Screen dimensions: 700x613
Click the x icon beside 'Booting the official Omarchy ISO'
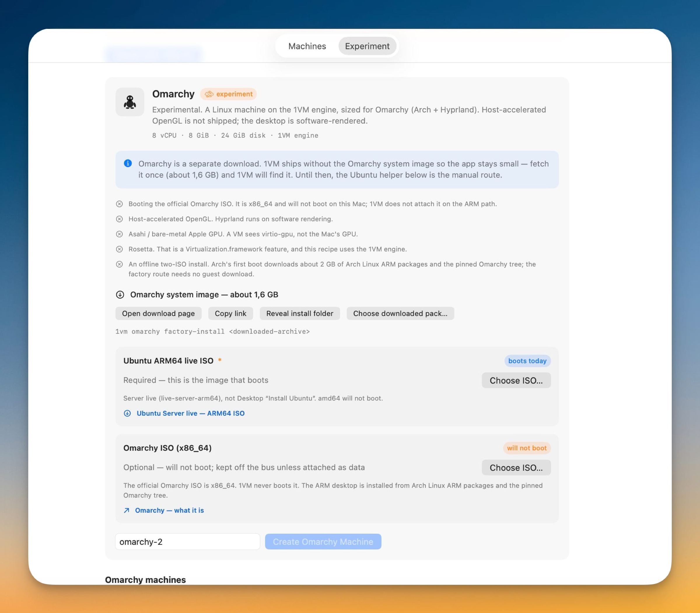click(119, 204)
